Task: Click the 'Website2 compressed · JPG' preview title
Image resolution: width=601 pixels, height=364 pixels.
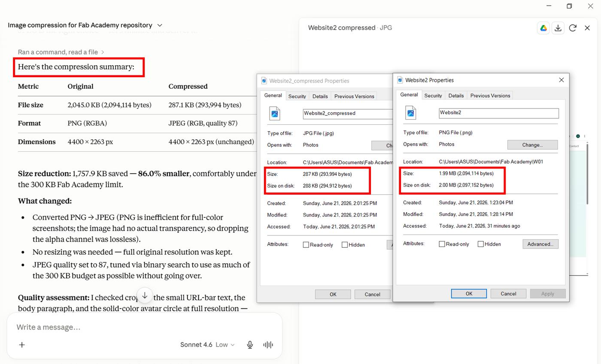Action: (350, 28)
